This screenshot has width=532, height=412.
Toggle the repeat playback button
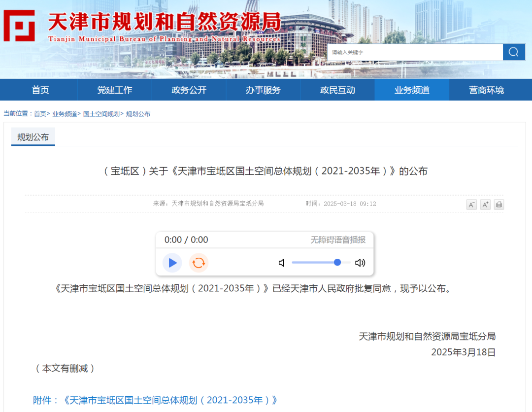[199, 263]
